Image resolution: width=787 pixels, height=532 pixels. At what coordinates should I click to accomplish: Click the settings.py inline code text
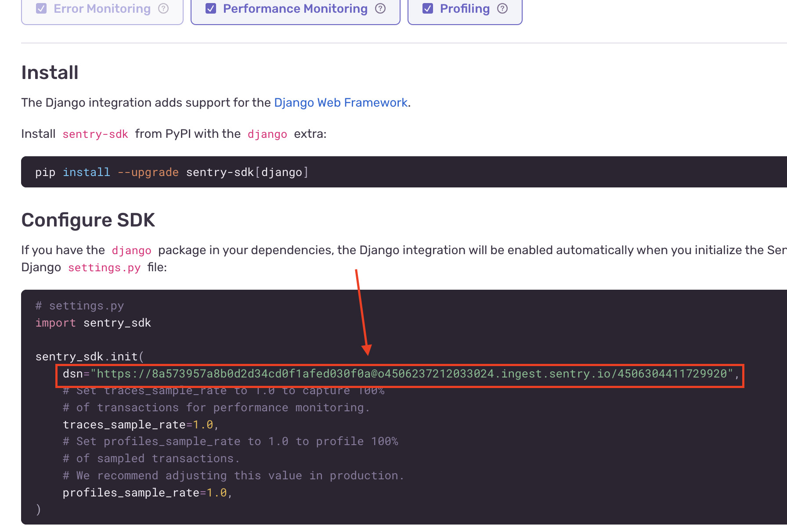pyautogui.click(x=104, y=268)
